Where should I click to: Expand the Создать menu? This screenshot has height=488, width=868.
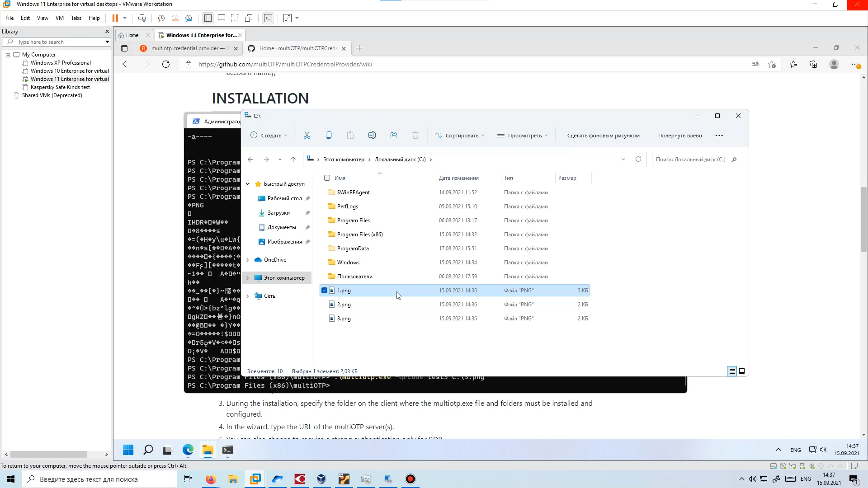269,135
